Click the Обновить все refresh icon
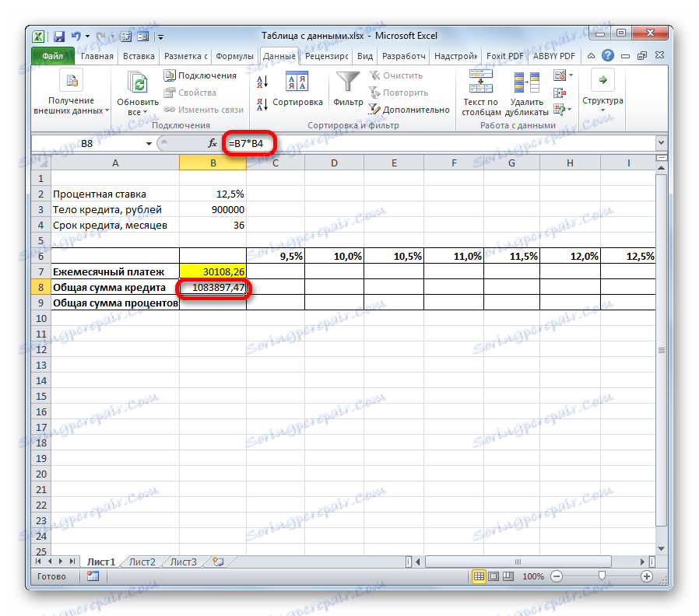699x616 pixels. click(x=138, y=83)
